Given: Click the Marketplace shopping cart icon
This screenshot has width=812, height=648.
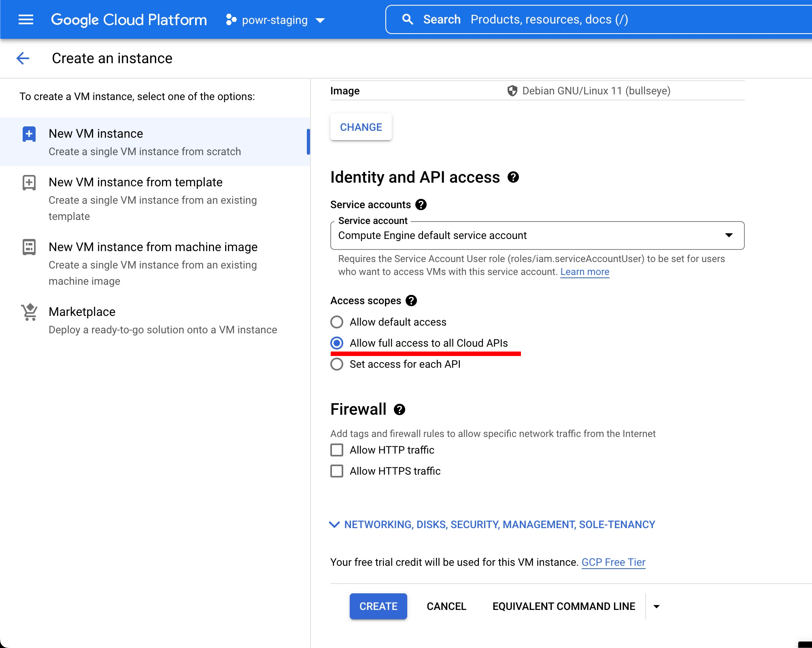Looking at the screenshot, I should coord(29,312).
